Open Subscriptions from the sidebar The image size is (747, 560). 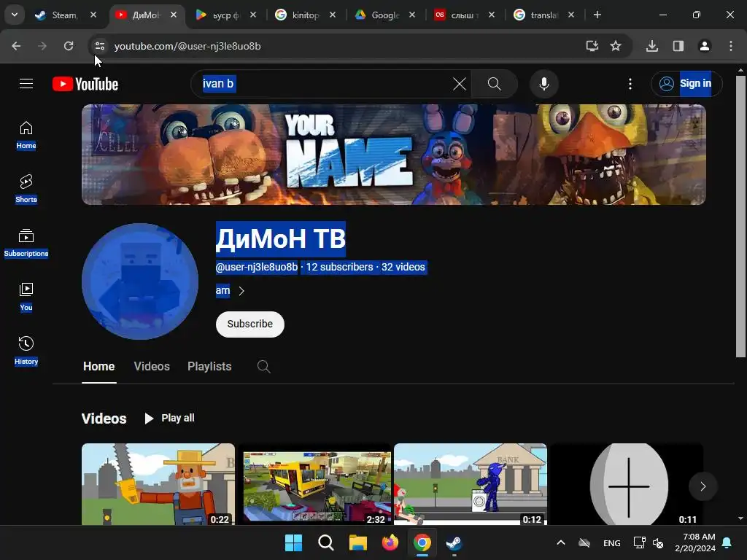(x=26, y=243)
